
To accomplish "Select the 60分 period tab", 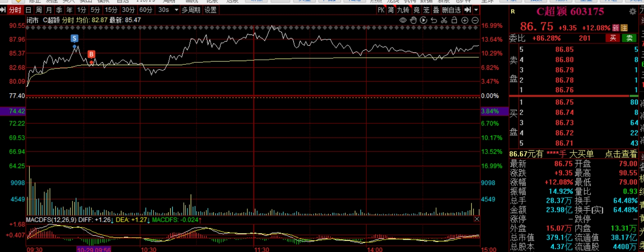I will point(146,10).
